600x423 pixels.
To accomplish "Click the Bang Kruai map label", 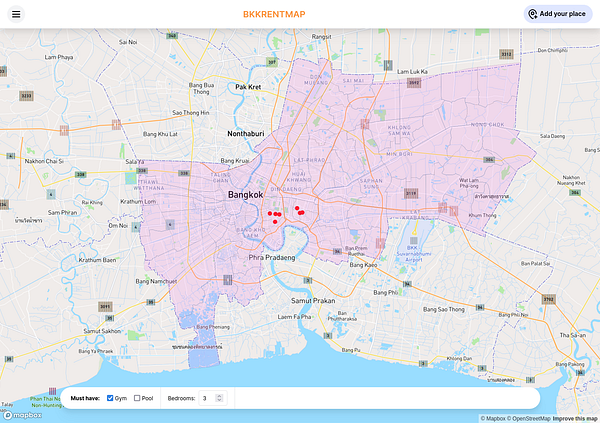I will click(x=235, y=161).
